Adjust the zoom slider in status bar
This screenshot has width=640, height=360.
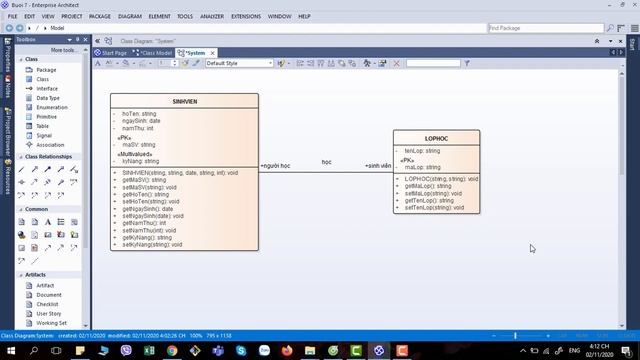pyautogui.click(x=515, y=336)
